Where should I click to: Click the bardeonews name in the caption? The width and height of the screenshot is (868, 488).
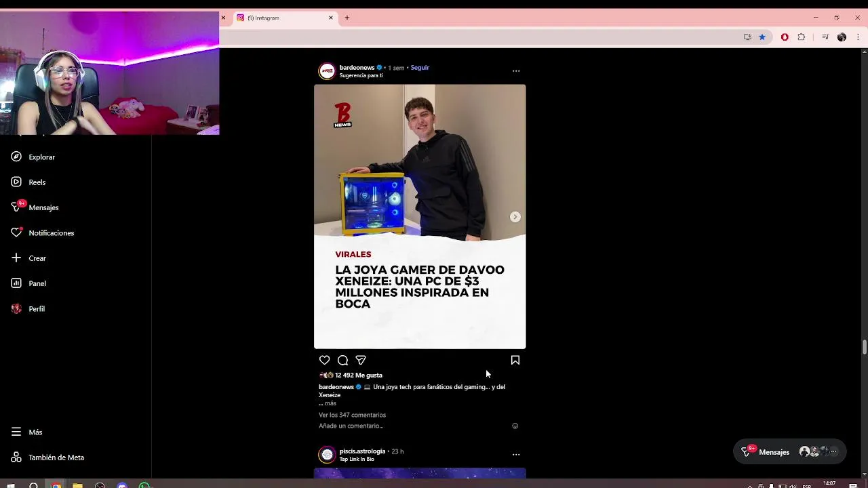pos(336,387)
